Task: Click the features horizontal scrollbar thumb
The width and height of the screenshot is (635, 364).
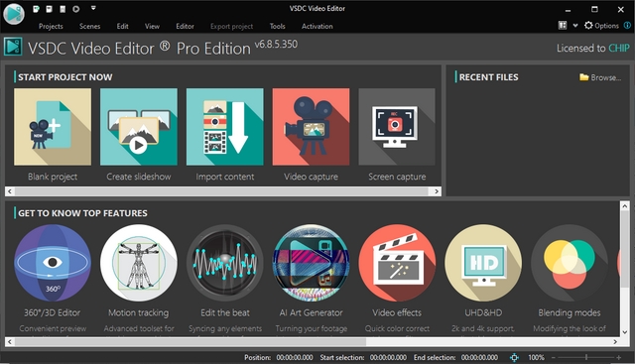Action: pyautogui.click(x=190, y=342)
